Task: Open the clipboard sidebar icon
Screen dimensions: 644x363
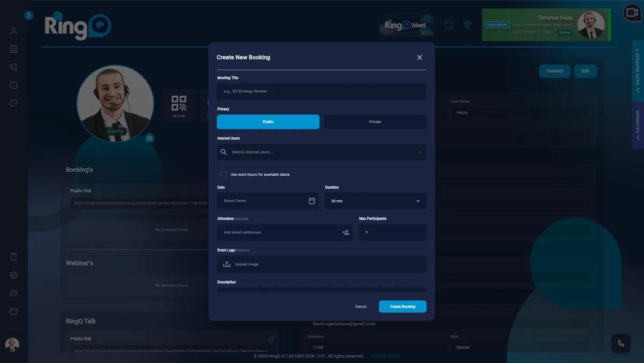Action: [x=13, y=257]
